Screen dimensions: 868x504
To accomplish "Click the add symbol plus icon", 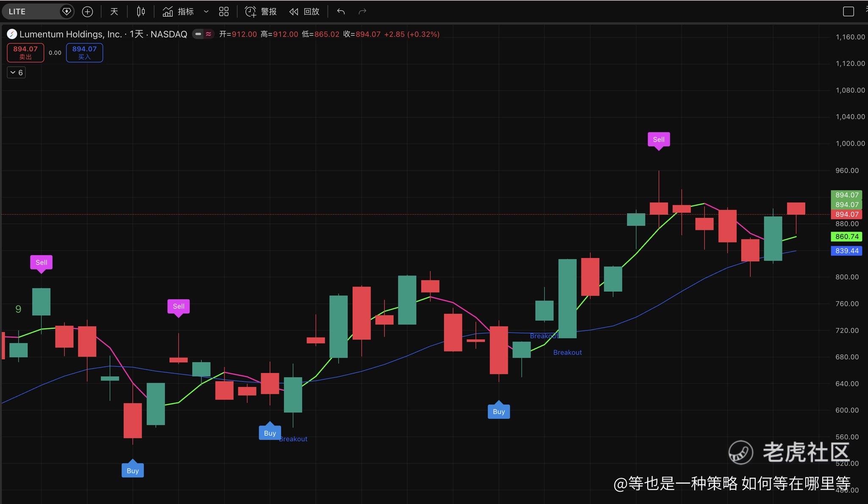I will [x=87, y=12].
